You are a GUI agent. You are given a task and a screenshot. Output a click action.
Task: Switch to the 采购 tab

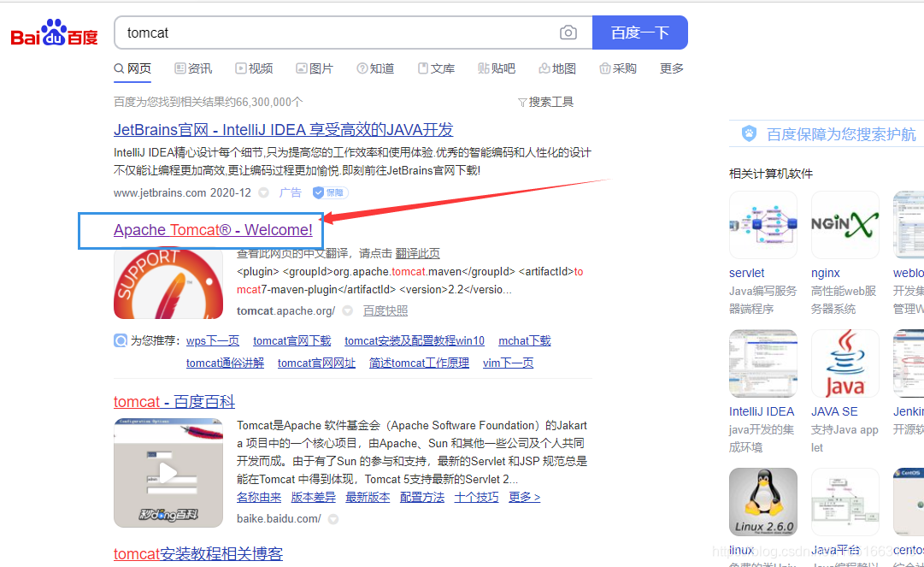(x=618, y=68)
